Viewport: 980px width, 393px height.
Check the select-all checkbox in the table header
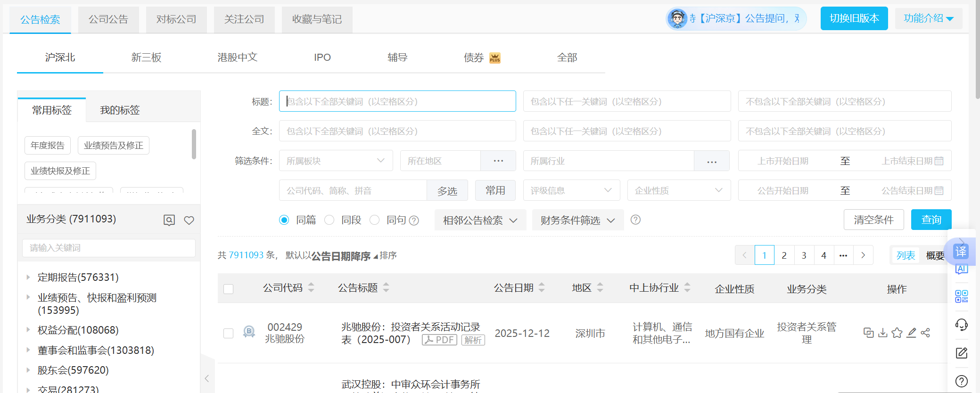(x=229, y=289)
